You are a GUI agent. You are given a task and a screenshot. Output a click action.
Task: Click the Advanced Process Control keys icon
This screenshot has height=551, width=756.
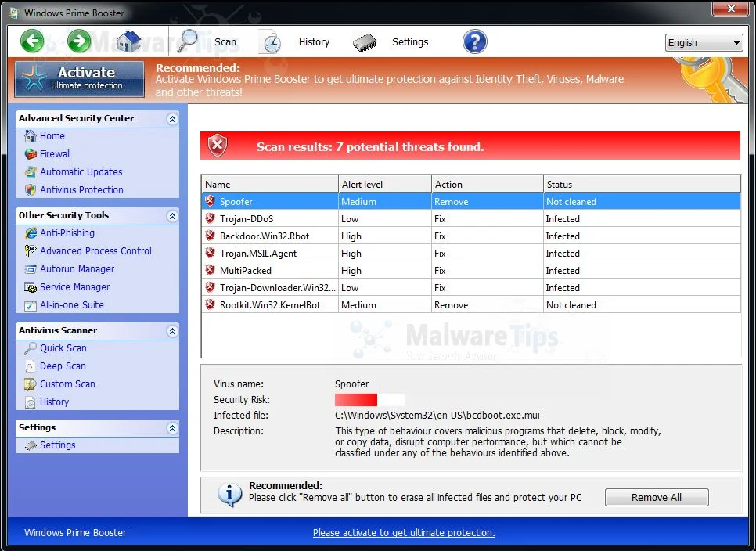31,250
